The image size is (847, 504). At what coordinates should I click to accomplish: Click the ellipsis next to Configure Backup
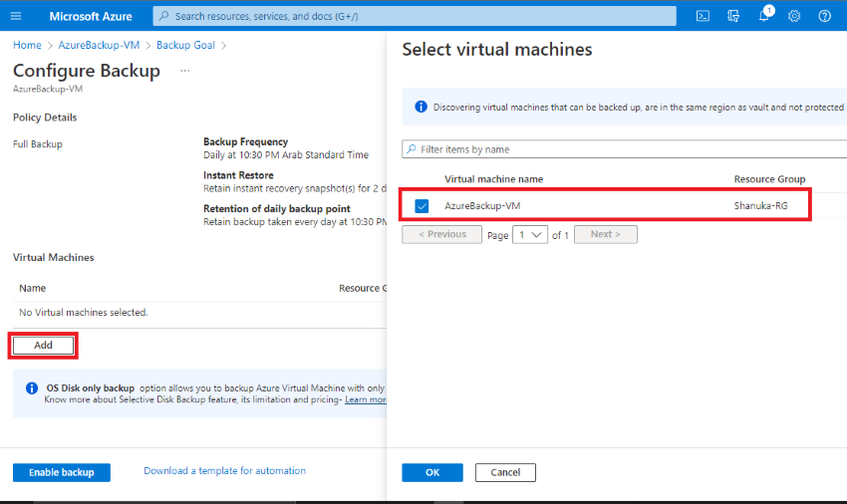tap(184, 71)
